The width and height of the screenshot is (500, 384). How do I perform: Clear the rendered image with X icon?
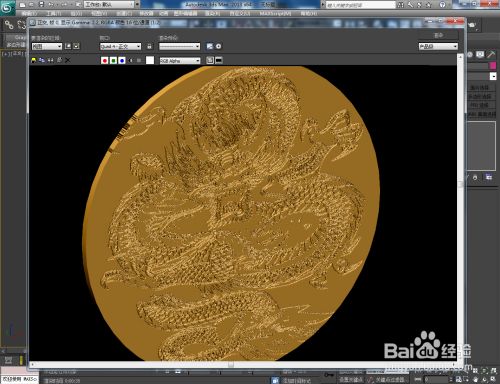tap(68, 60)
